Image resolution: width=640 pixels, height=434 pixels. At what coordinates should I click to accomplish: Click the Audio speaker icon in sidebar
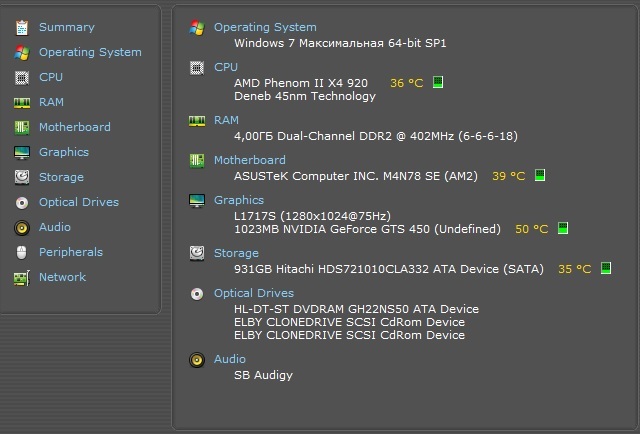pos(21,227)
